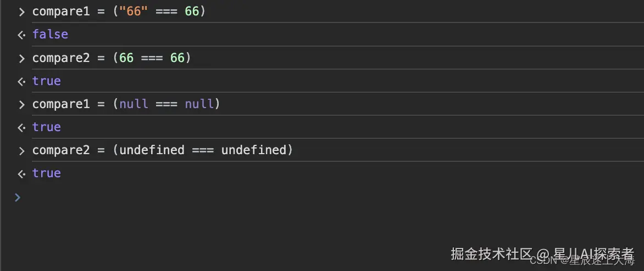Click the false result value
Image resolution: width=644 pixels, height=271 pixels.
[x=50, y=35]
